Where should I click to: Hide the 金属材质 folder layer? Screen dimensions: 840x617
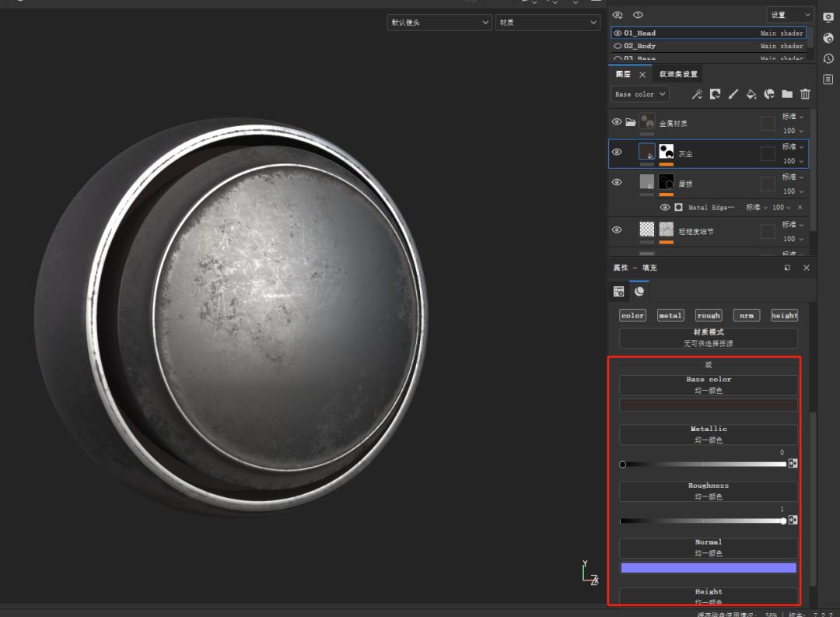[617, 122]
